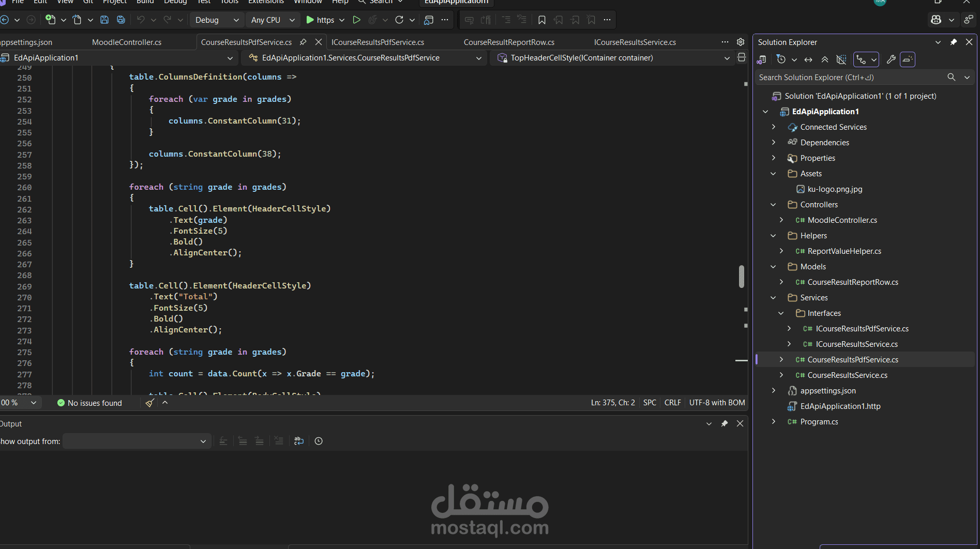Click the Restart circular arrow icon
This screenshot has height=549, width=980.
399,20
